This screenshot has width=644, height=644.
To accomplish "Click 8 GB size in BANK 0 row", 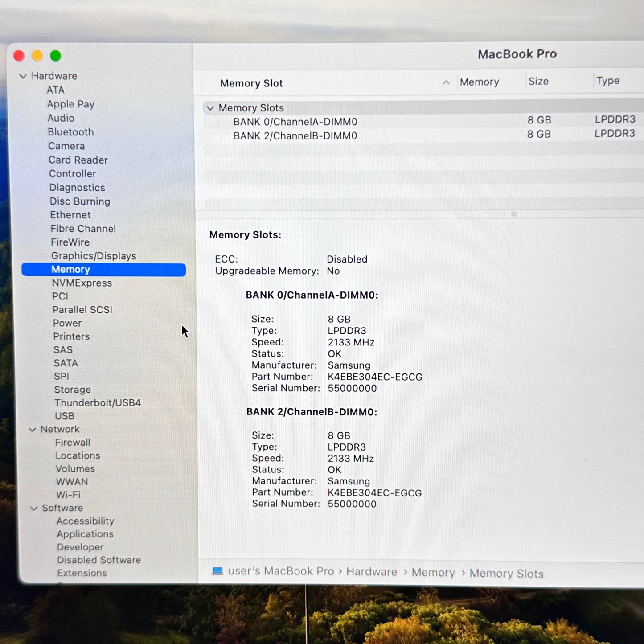I will tap(539, 120).
